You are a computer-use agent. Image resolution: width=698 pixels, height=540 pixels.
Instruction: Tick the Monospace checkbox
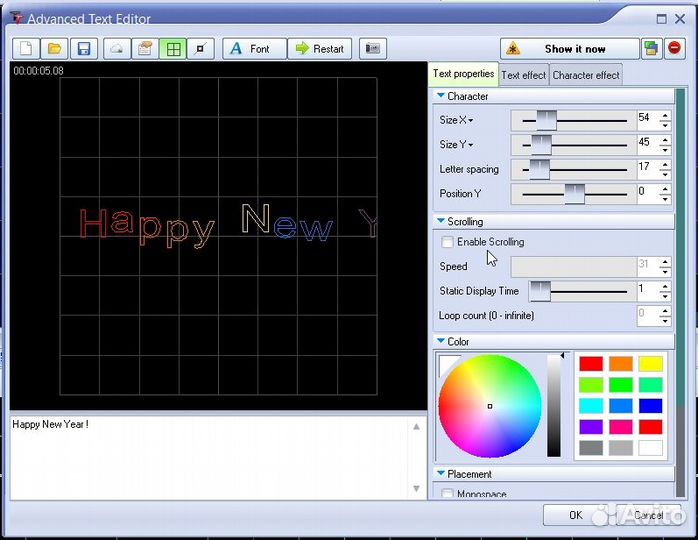pos(446,494)
